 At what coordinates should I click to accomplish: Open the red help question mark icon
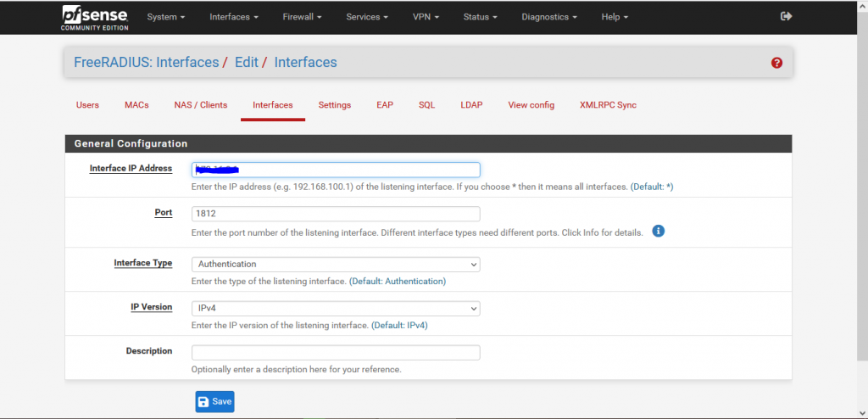coord(776,63)
